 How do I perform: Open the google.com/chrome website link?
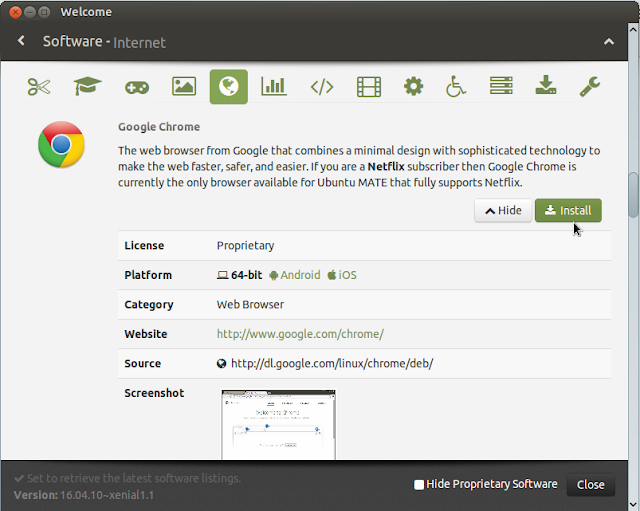[300, 334]
